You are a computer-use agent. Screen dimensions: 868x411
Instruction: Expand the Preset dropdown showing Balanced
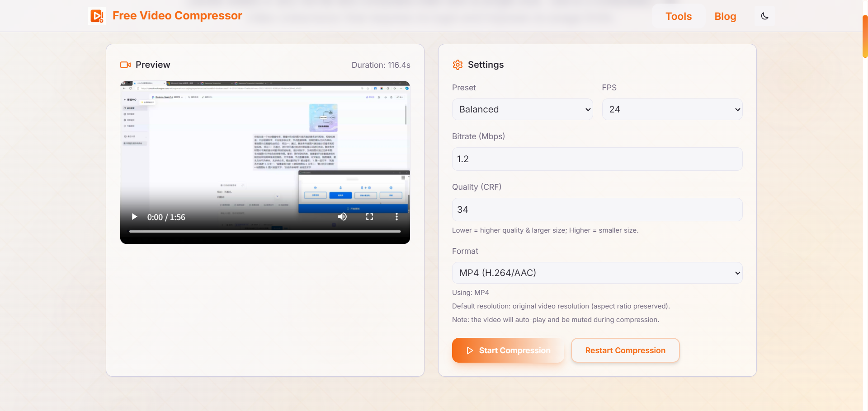click(x=522, y=109)
